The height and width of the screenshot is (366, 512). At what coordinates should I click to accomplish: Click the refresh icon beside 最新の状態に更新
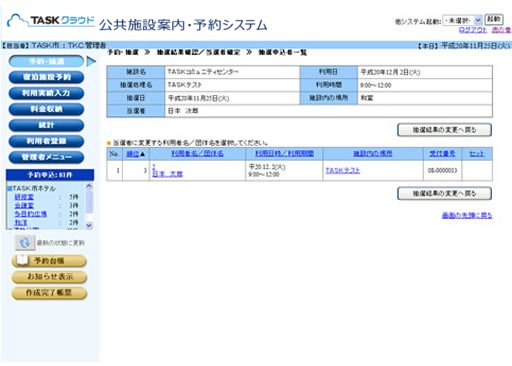pos(25,242)
